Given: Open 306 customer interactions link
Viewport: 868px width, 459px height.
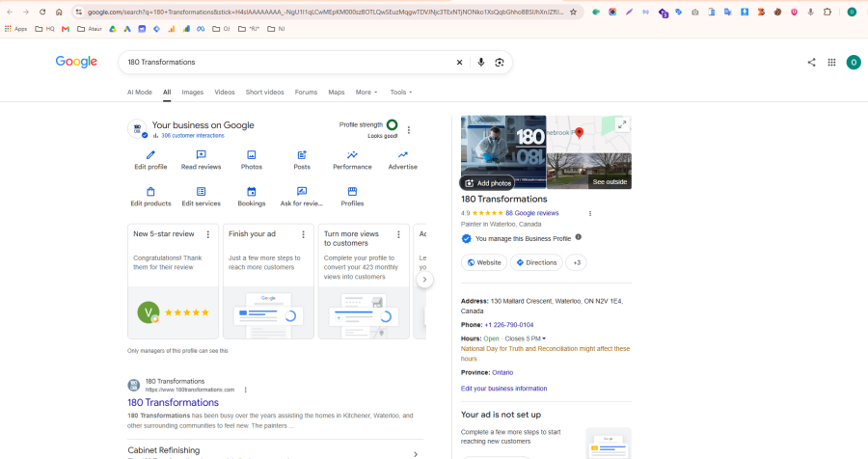Looking at the screenshot, I should tap(193, 136).
